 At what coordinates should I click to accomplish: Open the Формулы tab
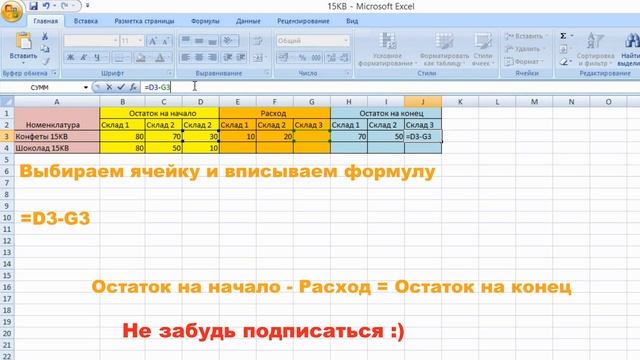coord(205,21)
